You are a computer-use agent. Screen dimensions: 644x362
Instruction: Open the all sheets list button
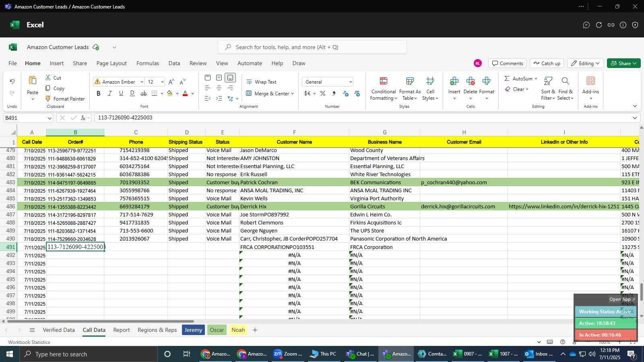[32, 330]
